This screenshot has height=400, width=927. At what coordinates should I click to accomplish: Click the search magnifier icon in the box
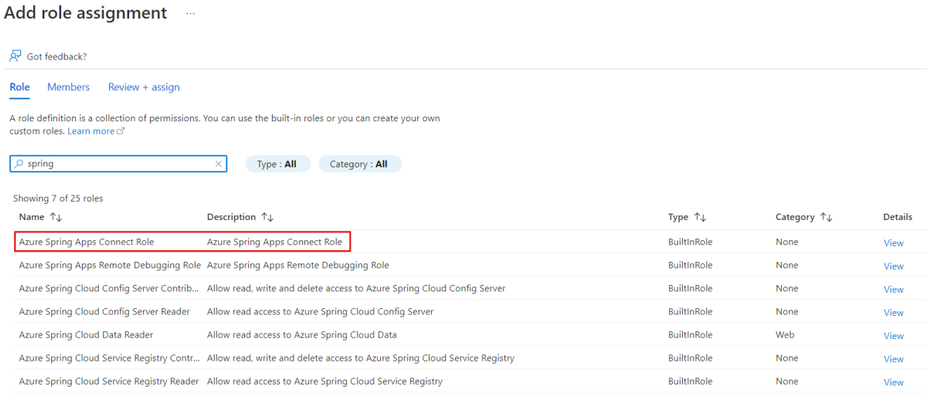coord(19,164)
